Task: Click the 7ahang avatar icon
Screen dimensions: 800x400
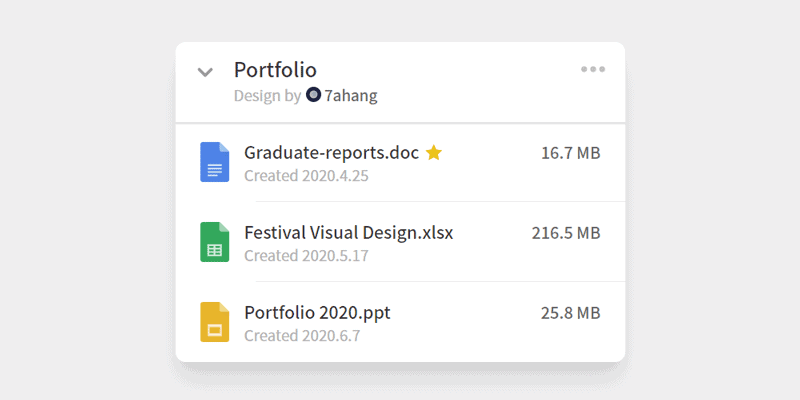Action: [313, 96]
